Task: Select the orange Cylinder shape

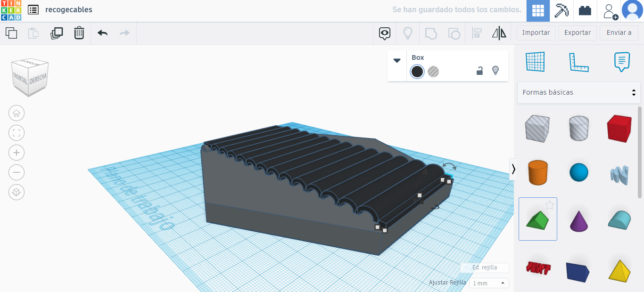Action: tap(538, 172)
